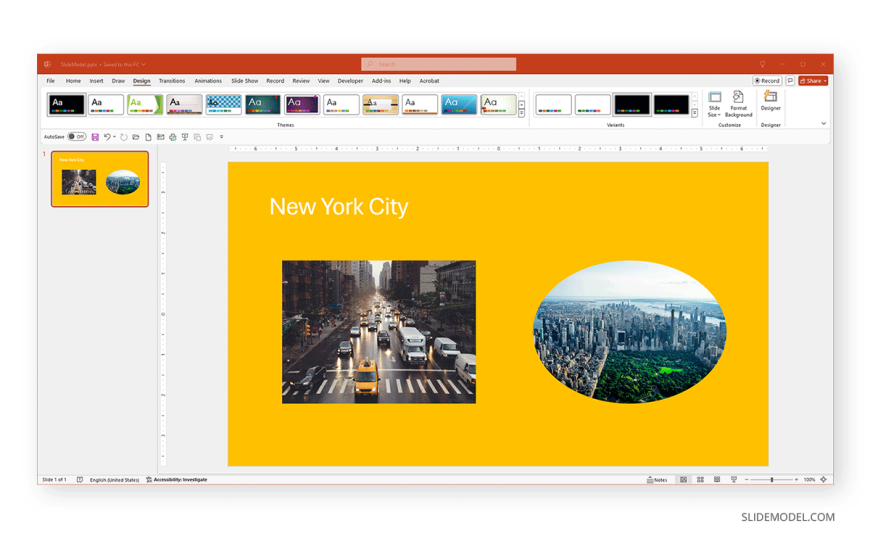Open the Share dropdown button

pos(813,81)
